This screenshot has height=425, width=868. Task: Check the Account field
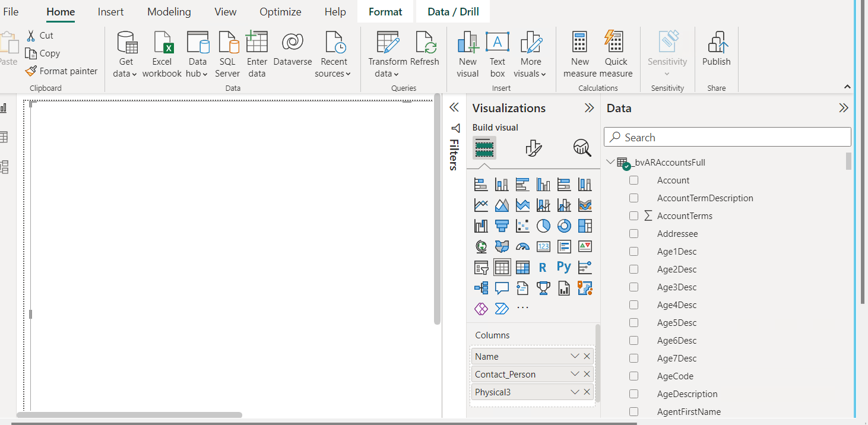(x=633, y=180)
